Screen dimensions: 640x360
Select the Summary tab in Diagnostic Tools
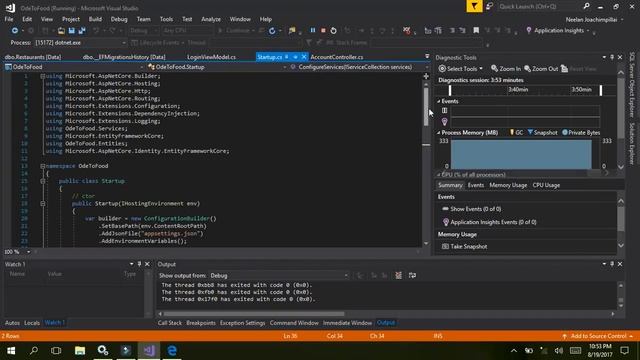(x=450, y=185)
